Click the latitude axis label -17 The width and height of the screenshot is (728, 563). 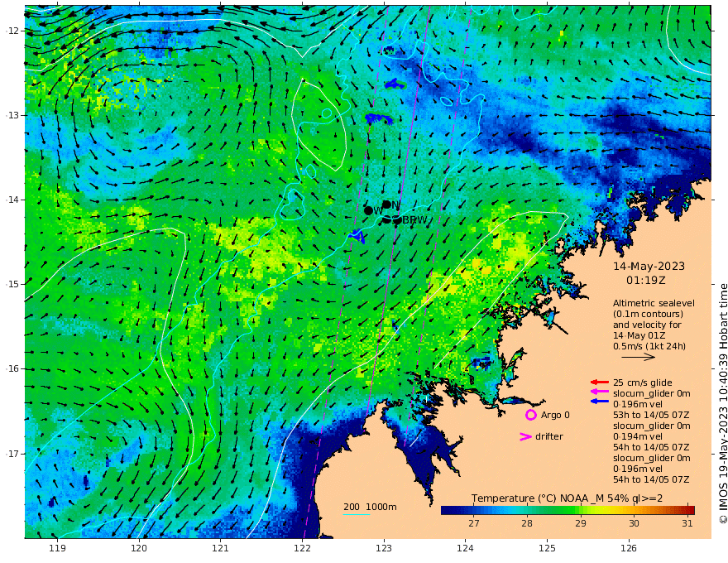(12, 454)
